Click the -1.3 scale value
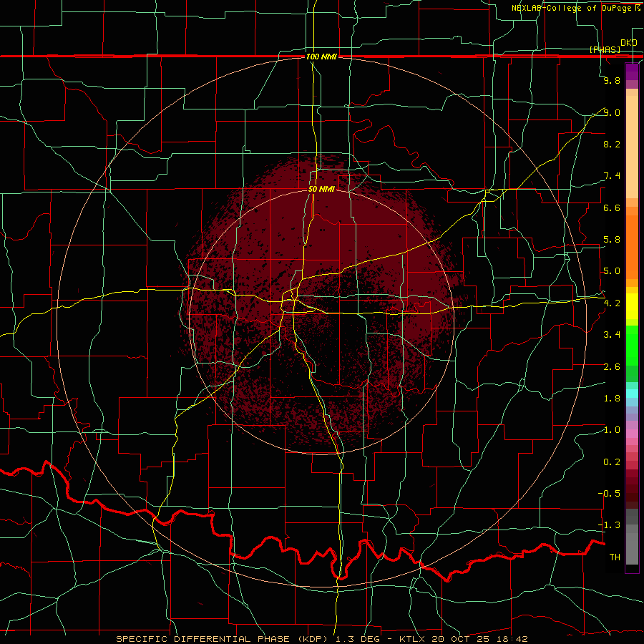The height and width of the screenshot is (644, 644). 609,525
